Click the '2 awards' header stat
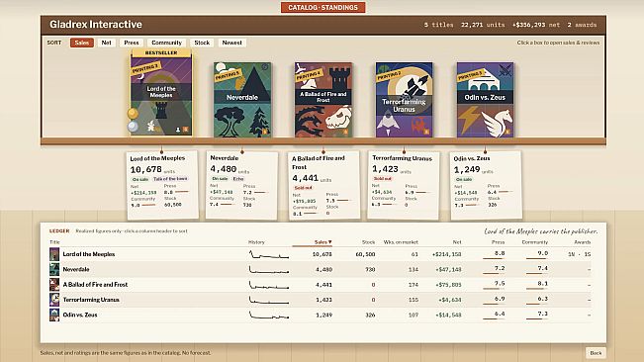Screen dimensions: 644x362 (582, 25)
